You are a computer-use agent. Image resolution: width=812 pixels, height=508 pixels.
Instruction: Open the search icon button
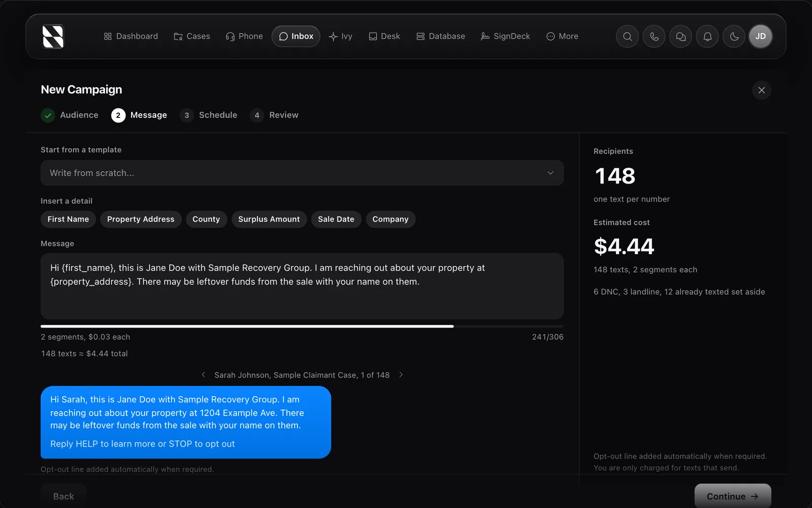pos(627,37)
